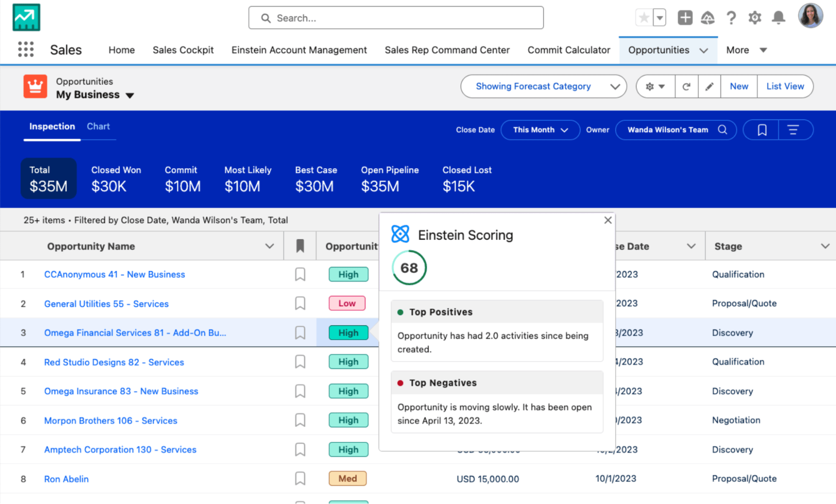Select the Inspection tab
The width and height of the screenshot is (836, 504).
[52, 126]
